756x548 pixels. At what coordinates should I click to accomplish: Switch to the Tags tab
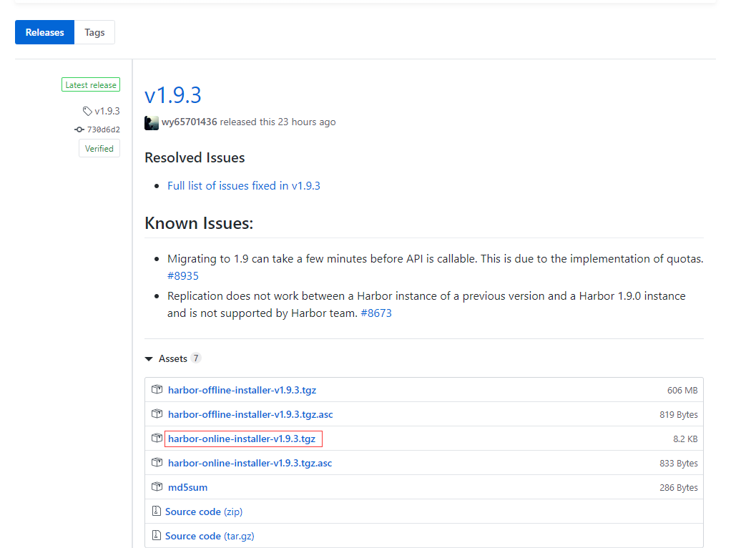point(94,32)
